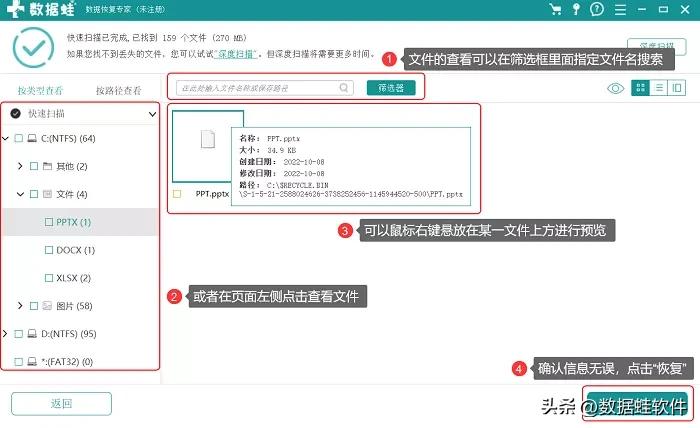Switch to detail pane view
Screen dimensions: 700x428
click(677, 88)
